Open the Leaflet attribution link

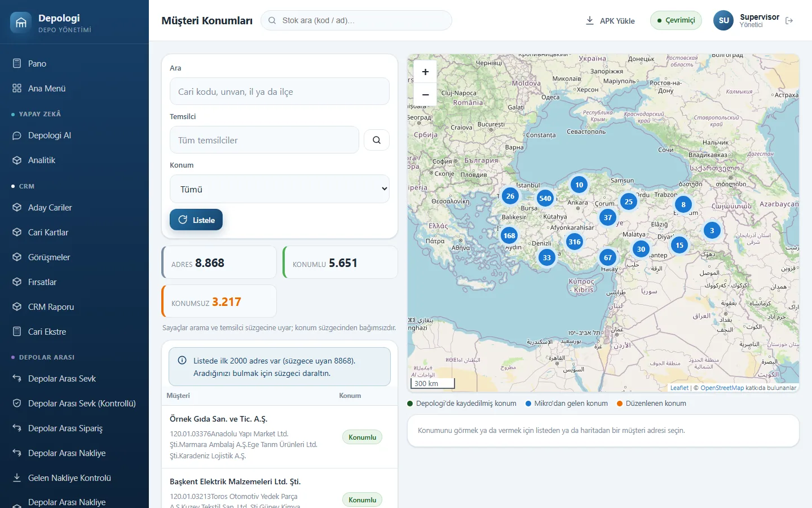[679, 388]
